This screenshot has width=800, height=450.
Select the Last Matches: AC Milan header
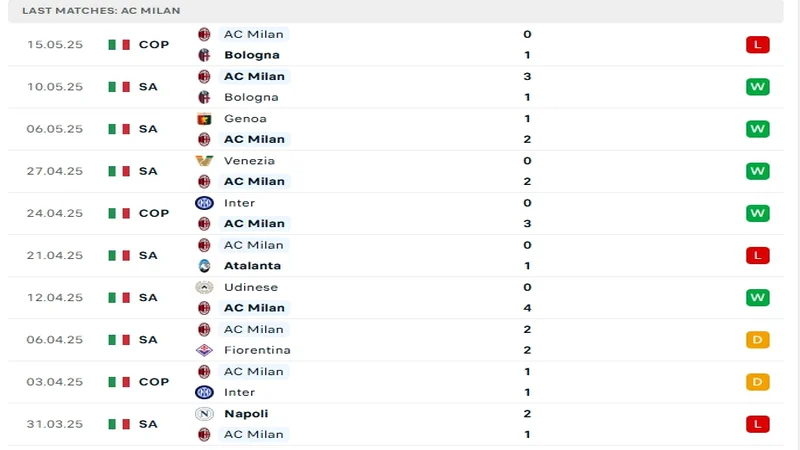[x=101, y=10]
